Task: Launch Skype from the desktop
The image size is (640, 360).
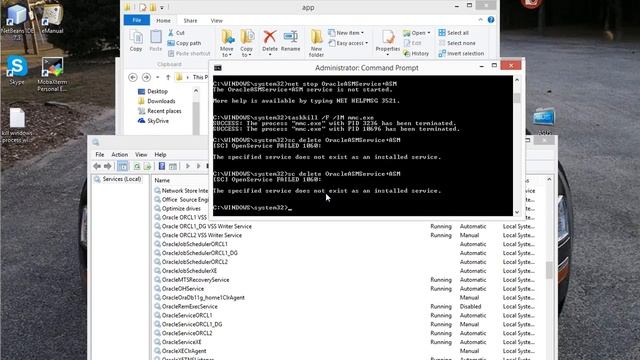Action: point(17,70)
